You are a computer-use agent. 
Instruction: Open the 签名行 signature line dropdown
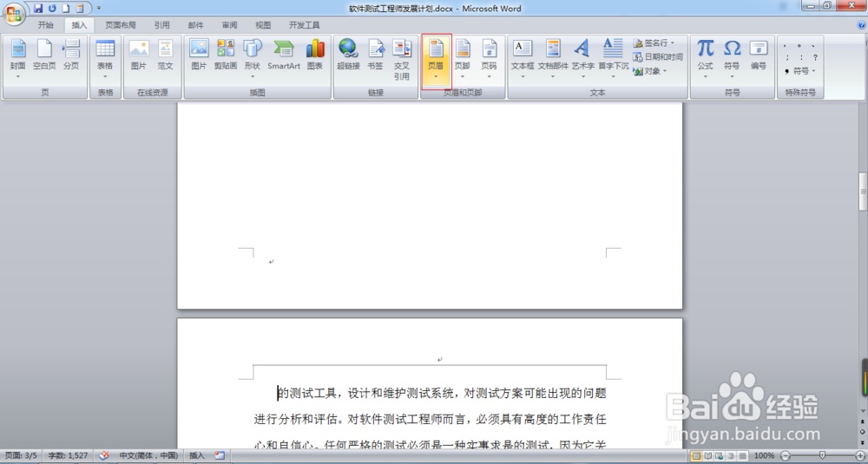pos(654,42)
